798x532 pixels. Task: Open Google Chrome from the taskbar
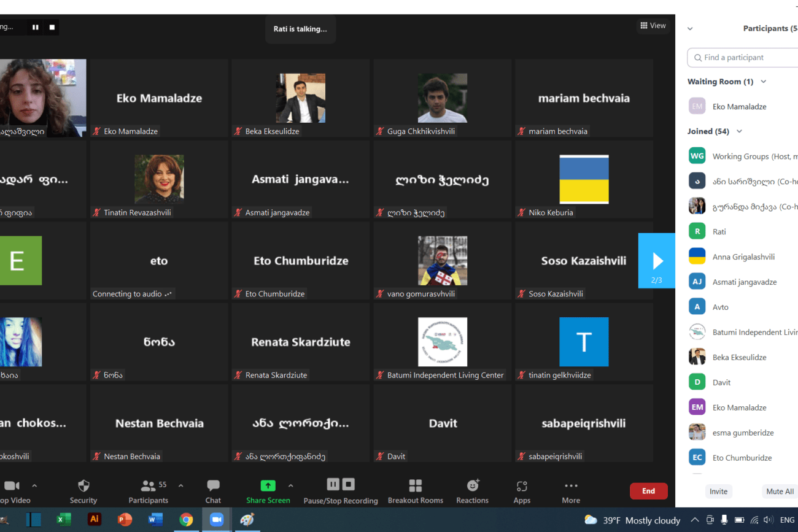click(186, 520)
